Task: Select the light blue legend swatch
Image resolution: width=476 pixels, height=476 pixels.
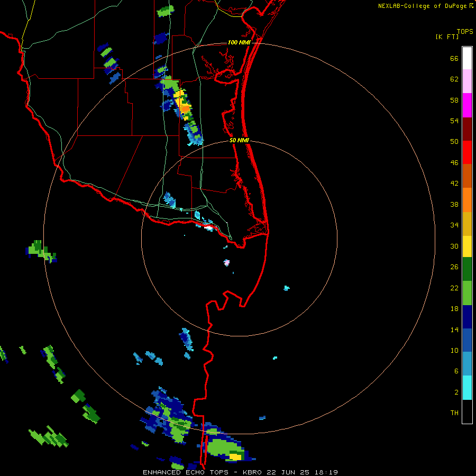Action: [x=467, y=364]
